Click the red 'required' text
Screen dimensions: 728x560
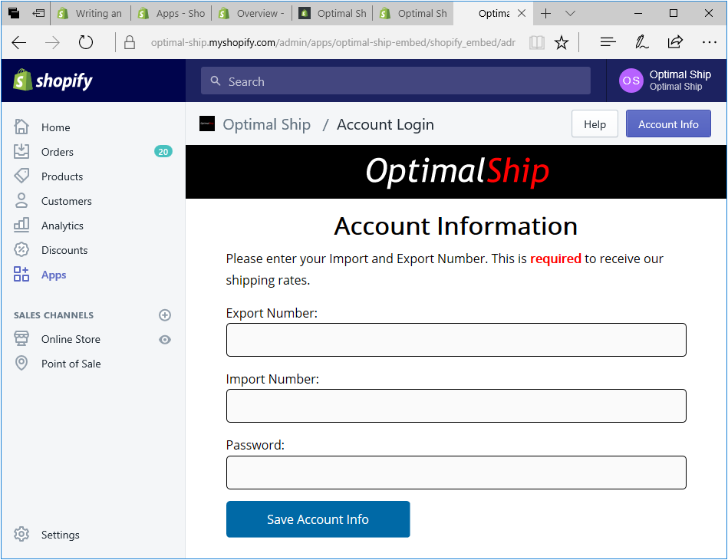(x=555, y=259)
